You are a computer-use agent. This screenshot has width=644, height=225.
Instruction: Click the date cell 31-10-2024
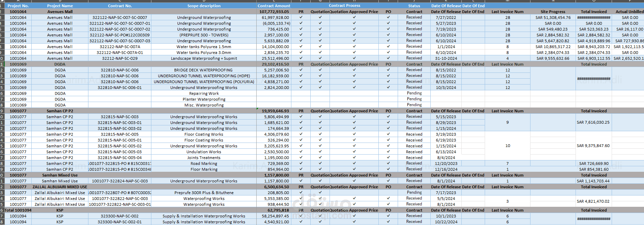(446, 58)
